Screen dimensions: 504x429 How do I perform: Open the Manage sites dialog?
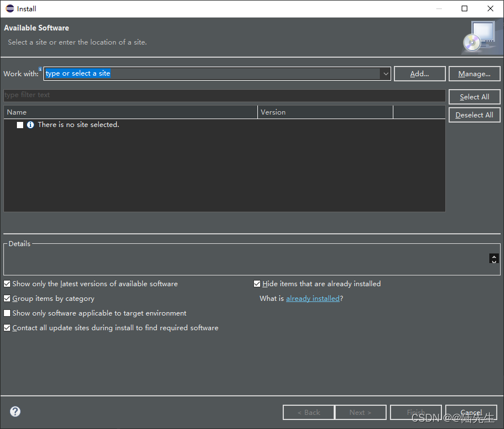tap(474, 73)
